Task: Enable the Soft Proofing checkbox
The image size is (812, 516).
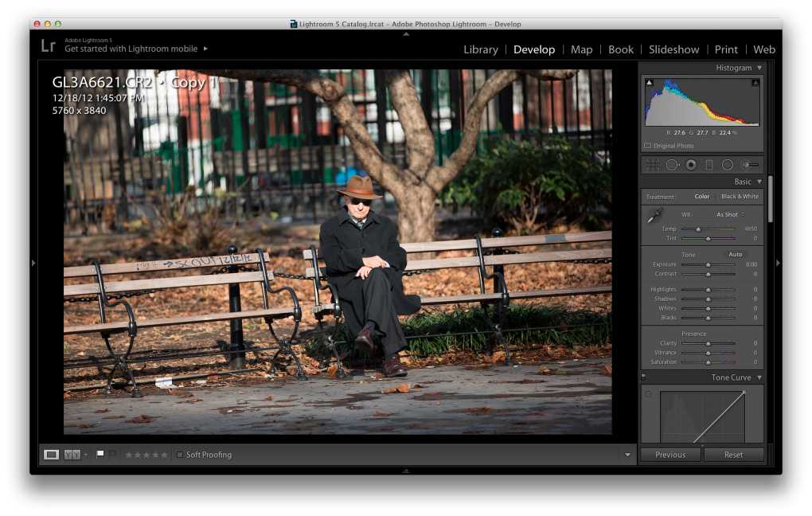Action: (x=180, y=455)
